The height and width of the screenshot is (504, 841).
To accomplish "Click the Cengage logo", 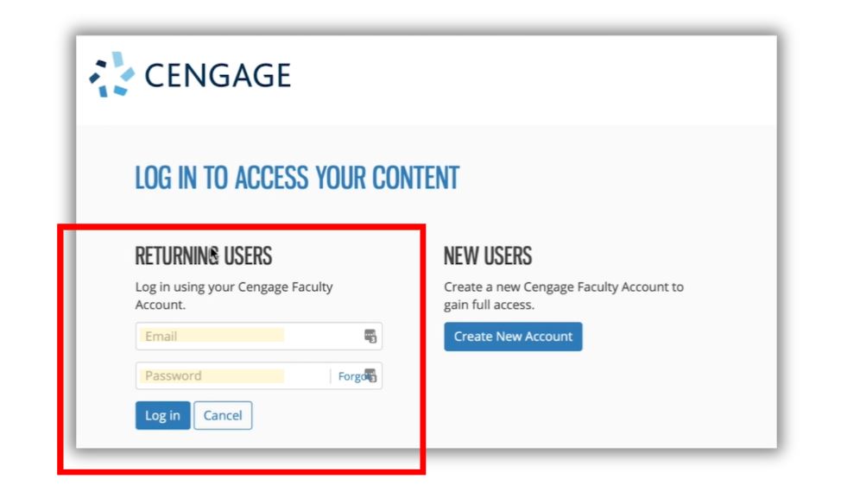I will 190,74.
